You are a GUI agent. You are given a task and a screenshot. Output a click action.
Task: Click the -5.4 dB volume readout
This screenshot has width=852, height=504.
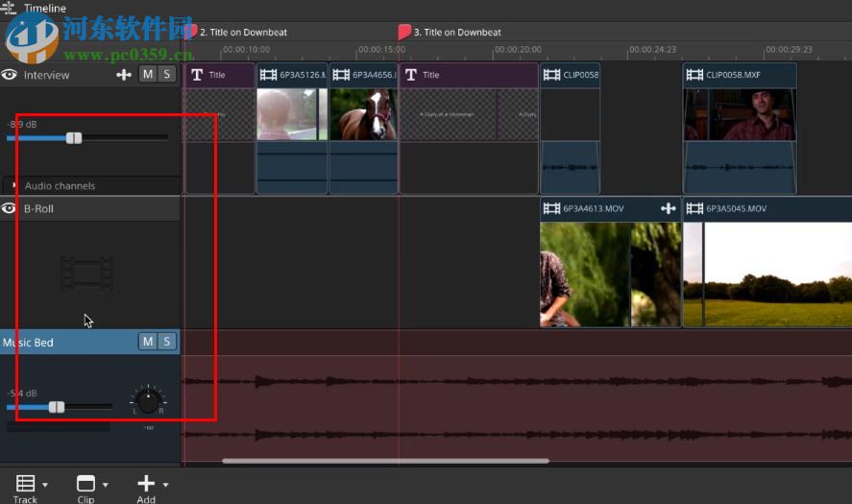(x=22, y=393)
